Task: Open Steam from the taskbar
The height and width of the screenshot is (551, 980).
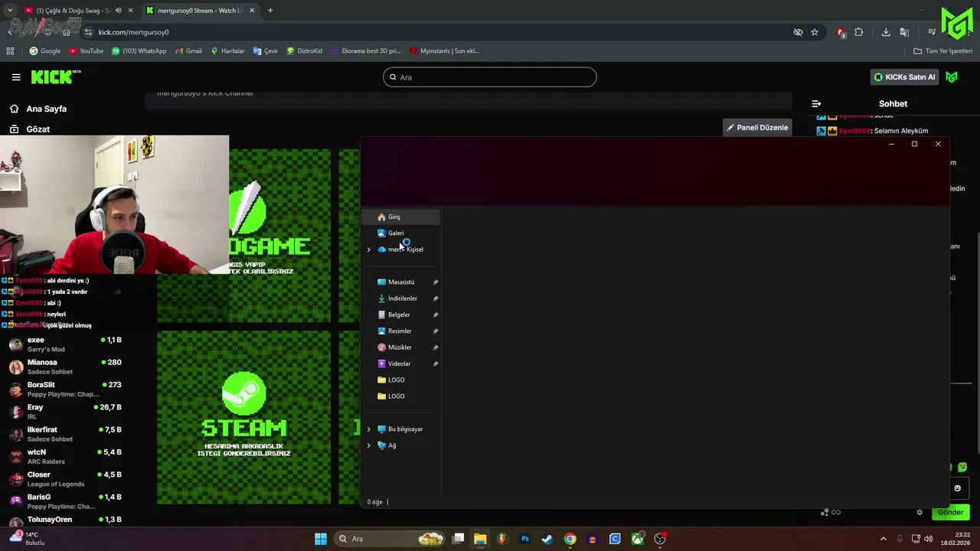Action: [547, 539]
